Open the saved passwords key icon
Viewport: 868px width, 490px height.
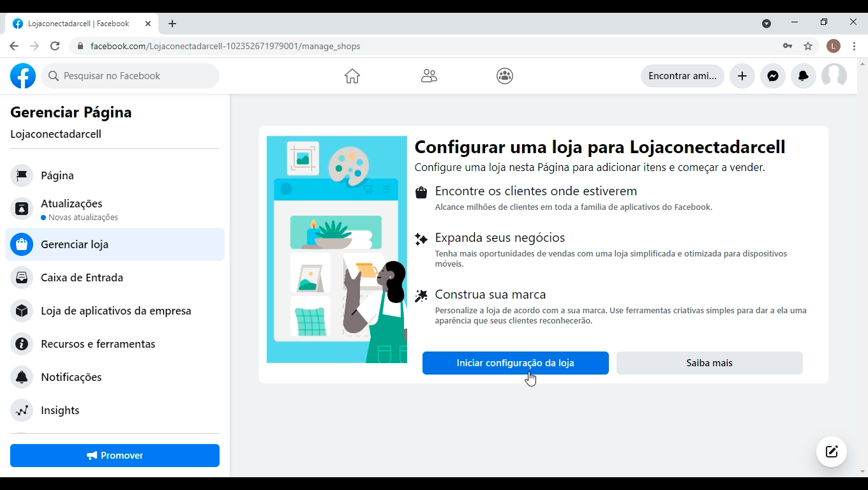[x=788, y=46]
